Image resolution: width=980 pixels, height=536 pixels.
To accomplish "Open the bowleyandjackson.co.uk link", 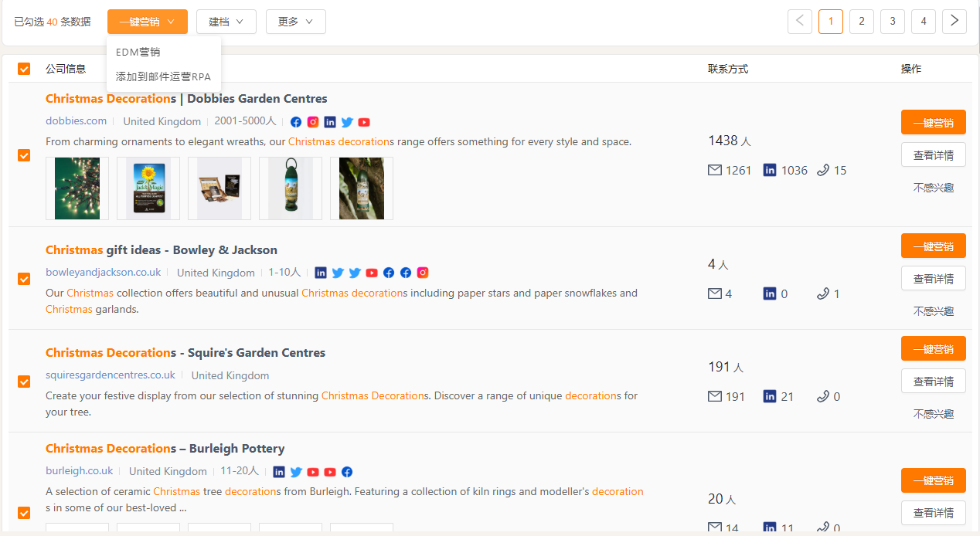I will [104, 272].
